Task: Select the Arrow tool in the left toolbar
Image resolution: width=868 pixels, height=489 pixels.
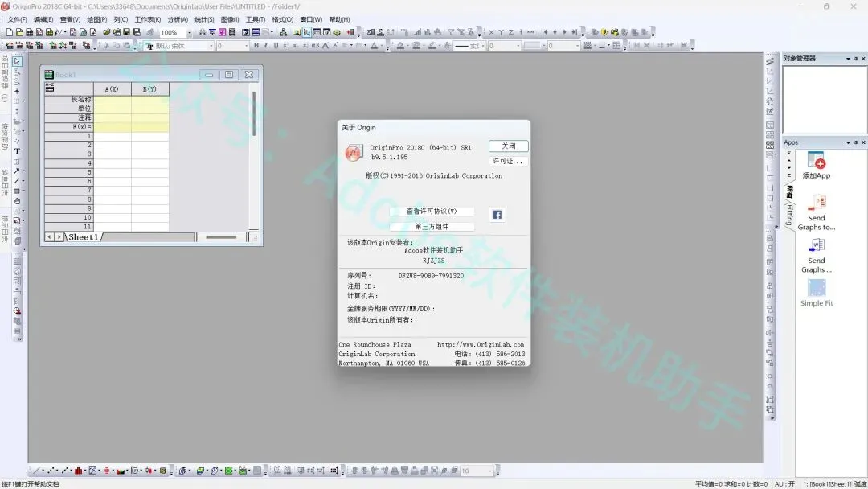Action: pos(17,171)
